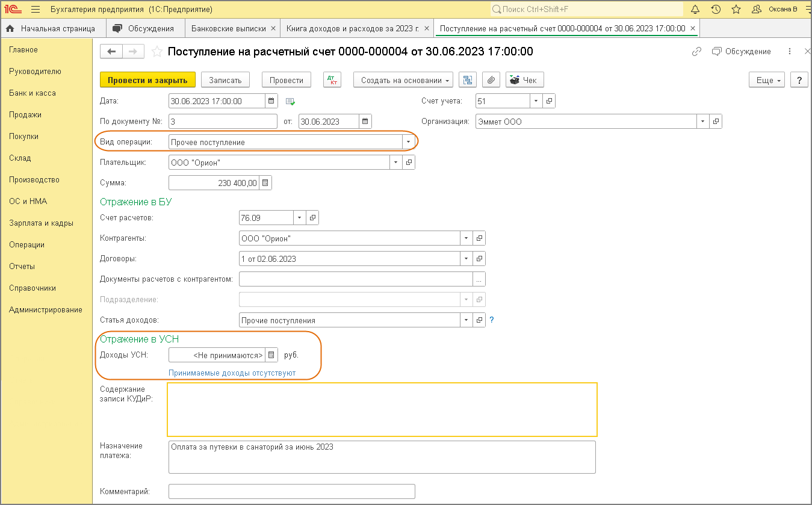Open the document structure icon in toolbar
This screenshot has width=812, height=505.
[468, 80]
